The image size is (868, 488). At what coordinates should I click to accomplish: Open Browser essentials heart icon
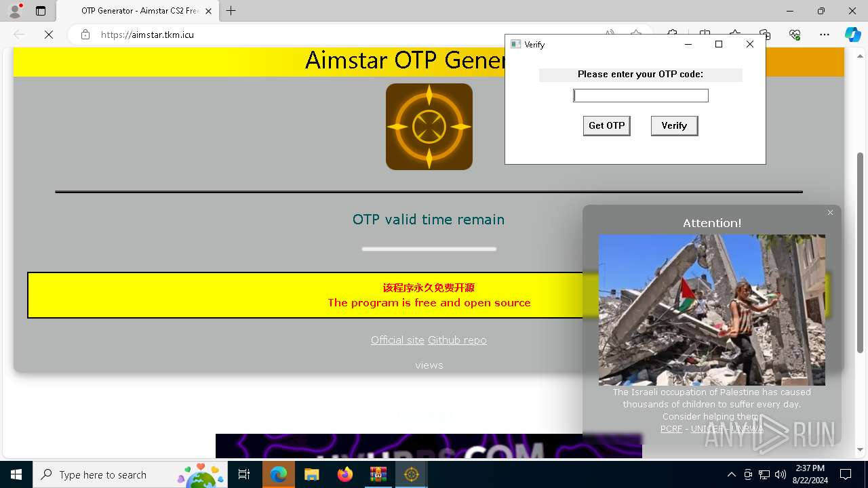[x=795, y=35]
